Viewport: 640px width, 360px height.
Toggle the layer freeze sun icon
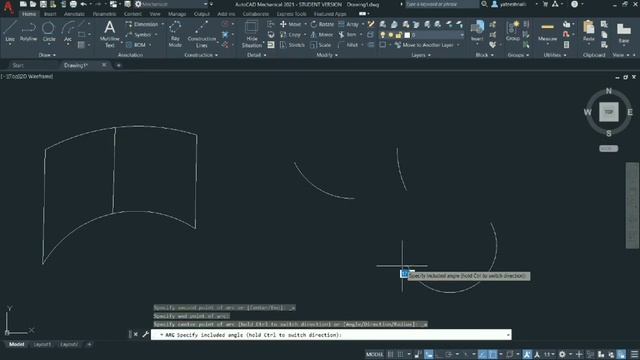(x=391, y=35)
